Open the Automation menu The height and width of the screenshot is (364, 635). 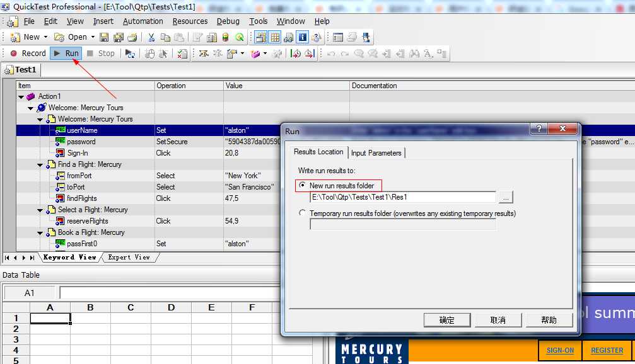(x=143, y=21)
